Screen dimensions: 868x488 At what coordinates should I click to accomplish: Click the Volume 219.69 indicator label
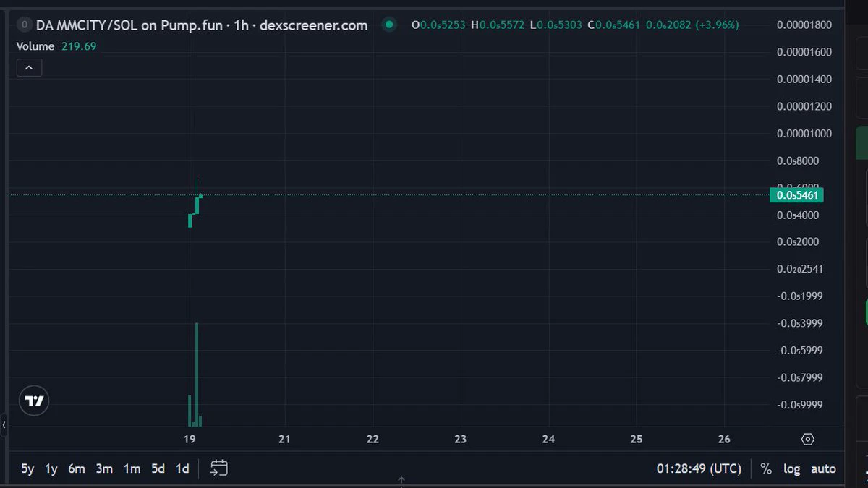coord(56,46)
